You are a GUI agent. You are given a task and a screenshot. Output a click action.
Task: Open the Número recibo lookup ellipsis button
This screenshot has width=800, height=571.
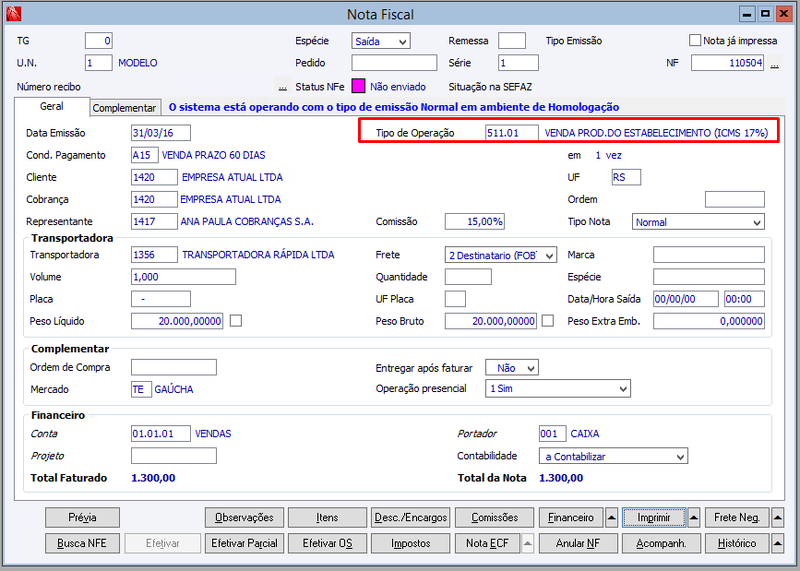(x=283, y=87)
